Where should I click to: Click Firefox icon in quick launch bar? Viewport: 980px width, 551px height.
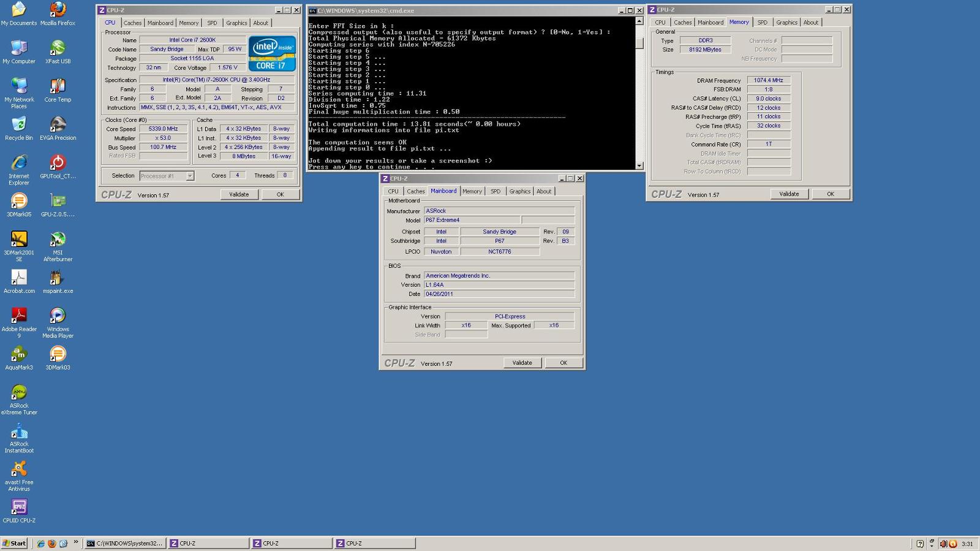51,544
